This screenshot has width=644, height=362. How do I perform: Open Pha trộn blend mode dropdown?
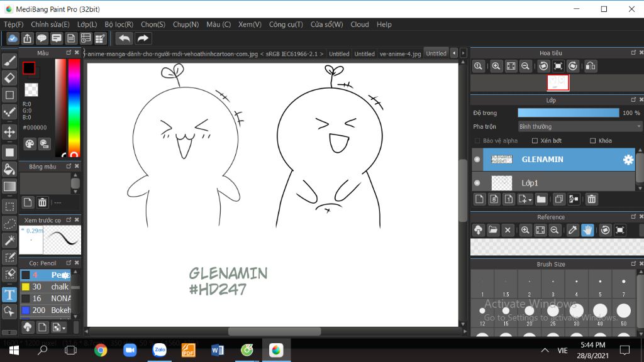click(x=579, y=127)
